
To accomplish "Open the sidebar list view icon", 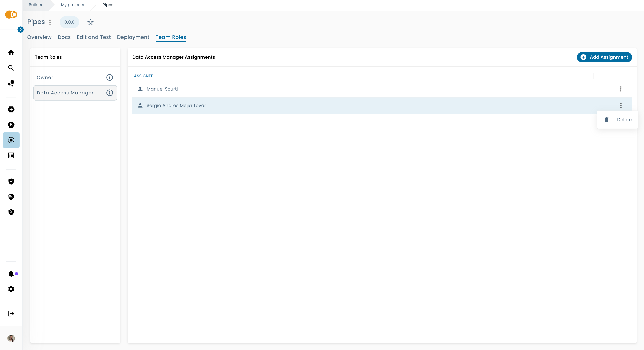I will [x=11, y=155].
